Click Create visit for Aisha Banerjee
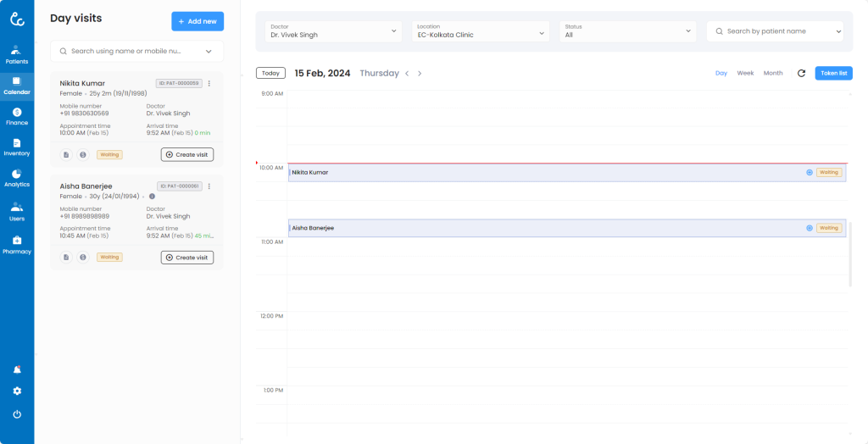This screenshot has width=868, height=444. coord(187,258)
